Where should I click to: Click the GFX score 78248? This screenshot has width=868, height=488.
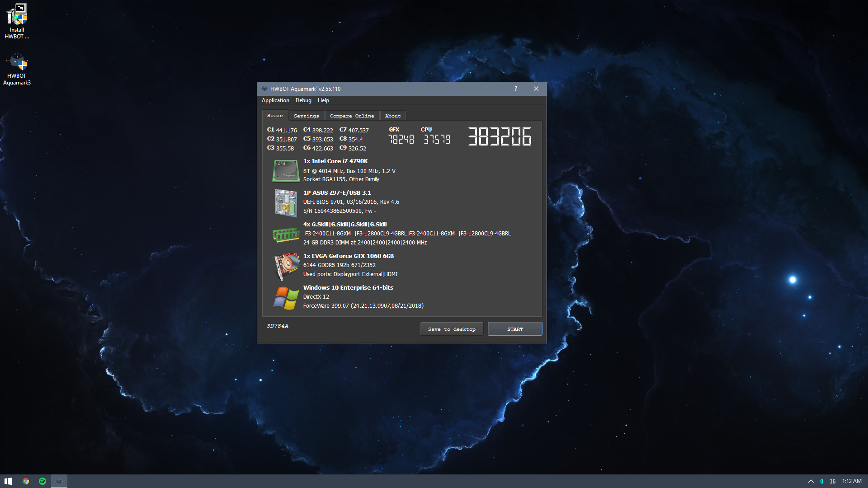tap(401, 140)
